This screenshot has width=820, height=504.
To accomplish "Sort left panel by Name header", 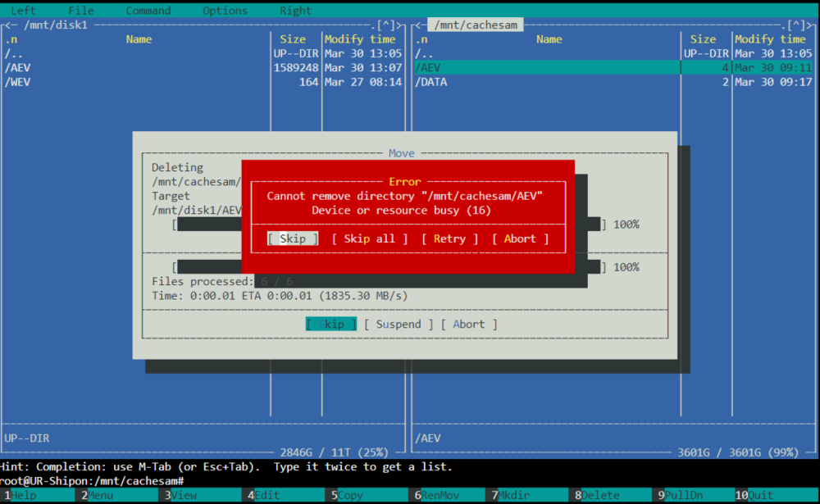I will 139,39.
